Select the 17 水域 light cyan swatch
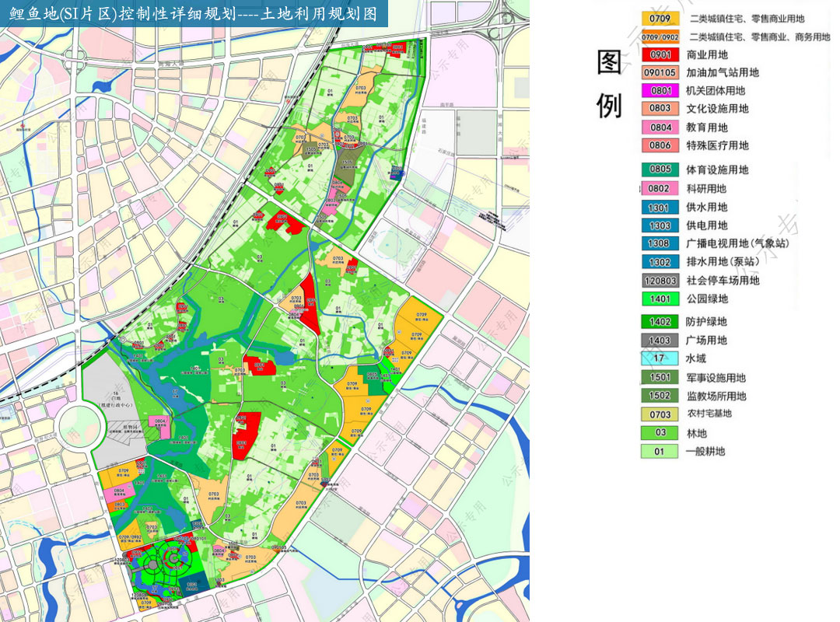Screen dimensions: 840x622 (x=660, y=358)
